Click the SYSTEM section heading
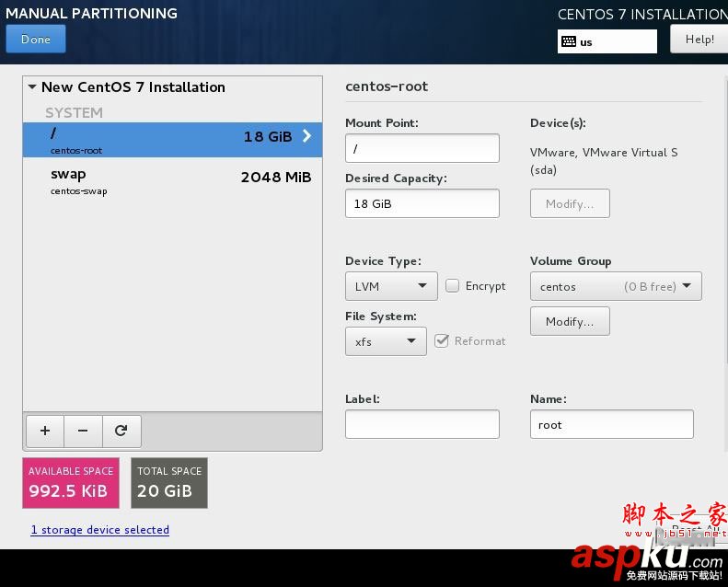728x587 pixels. (74, 113)
